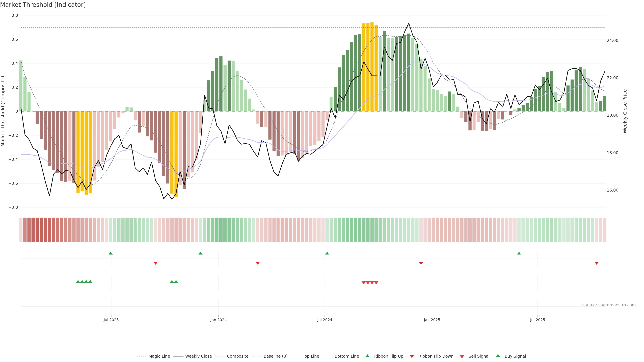
Task: Click the Ribbon Flip Up marker near Jul 2024
Action: pos(327,253)
